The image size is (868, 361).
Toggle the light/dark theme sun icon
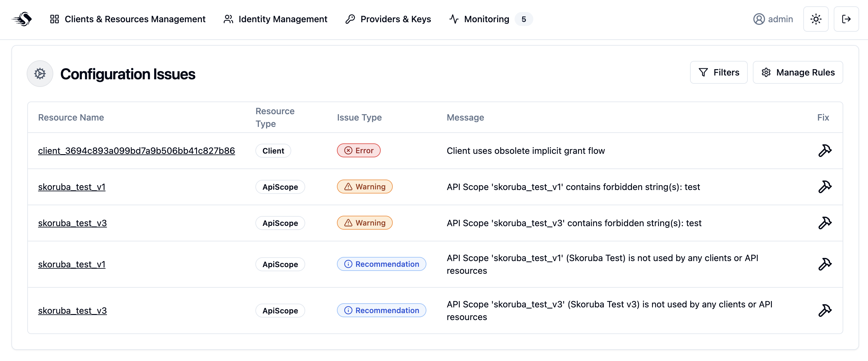pos(815,19)
